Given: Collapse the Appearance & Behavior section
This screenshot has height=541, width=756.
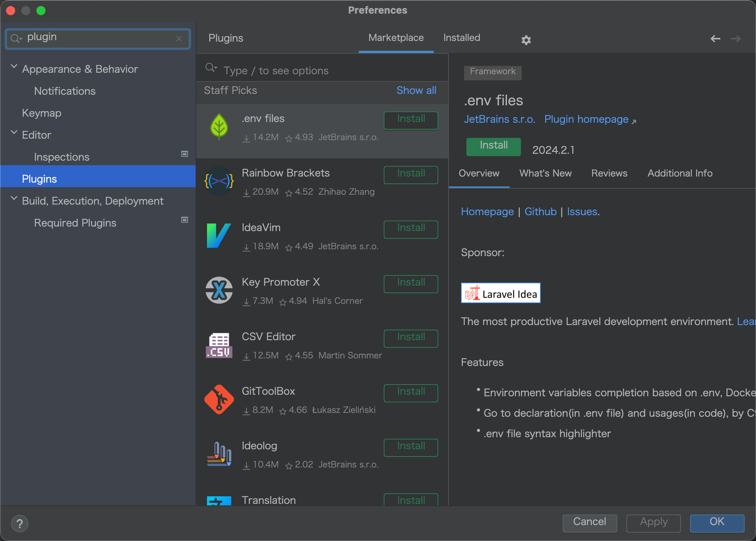Looking at the screenshot, I should point(14,67).
